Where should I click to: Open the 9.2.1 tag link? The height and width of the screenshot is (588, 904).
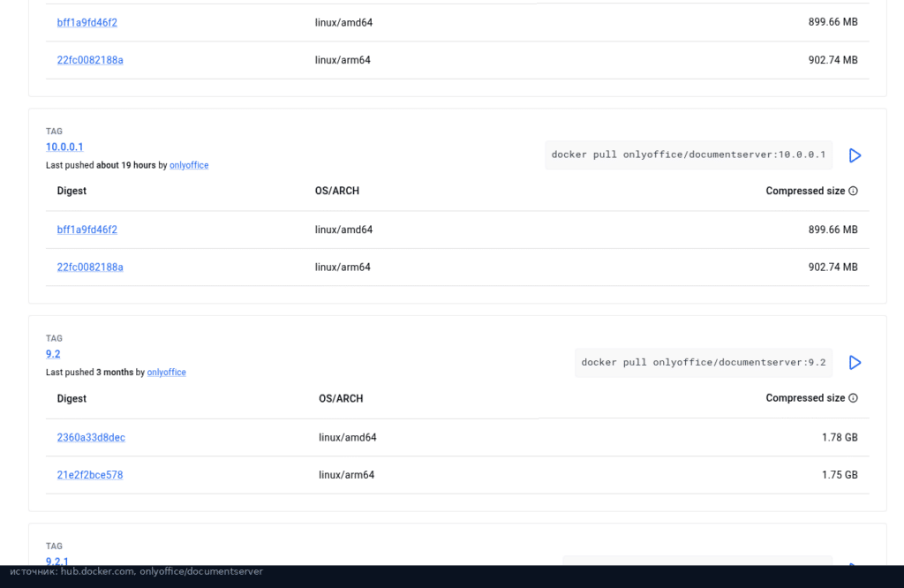[x=57, y=561]
